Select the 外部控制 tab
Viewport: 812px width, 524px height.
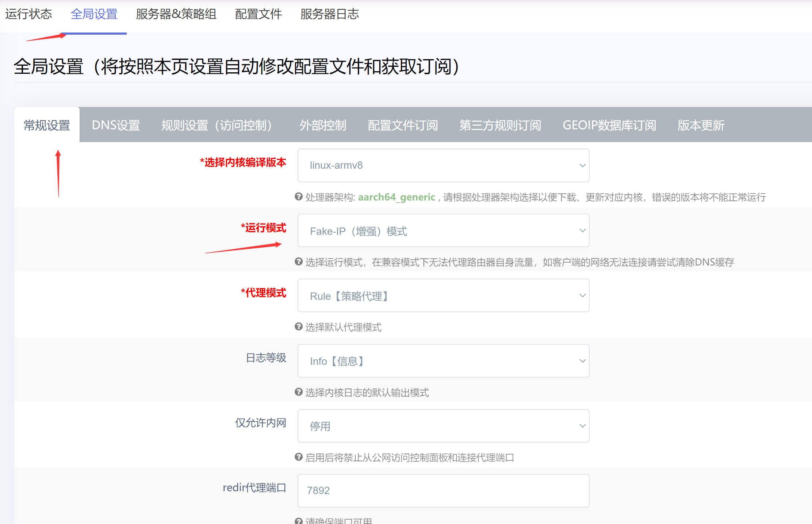322,125
